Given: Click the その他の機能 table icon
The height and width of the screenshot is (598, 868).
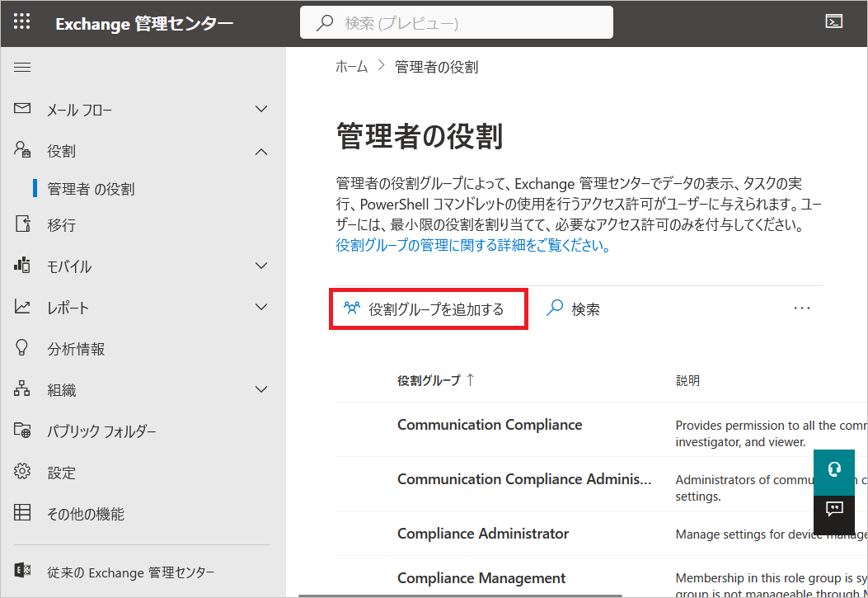Looking at the screenshot, I should (22, 512).
